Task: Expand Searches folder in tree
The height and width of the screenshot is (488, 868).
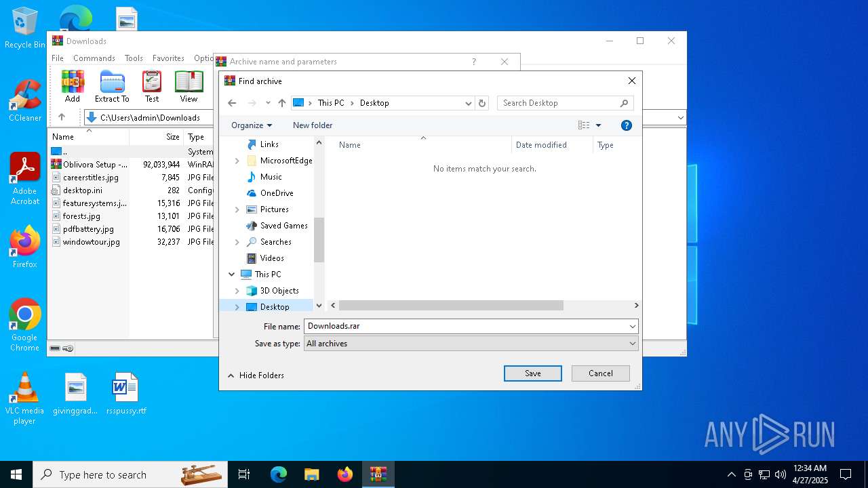Action: click(237, 242)
